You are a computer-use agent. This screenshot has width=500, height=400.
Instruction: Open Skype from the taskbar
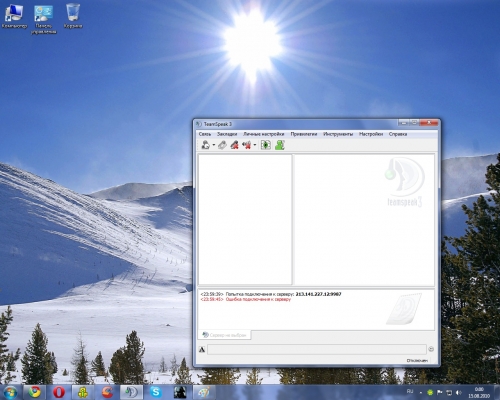click(x=155, y=392)
